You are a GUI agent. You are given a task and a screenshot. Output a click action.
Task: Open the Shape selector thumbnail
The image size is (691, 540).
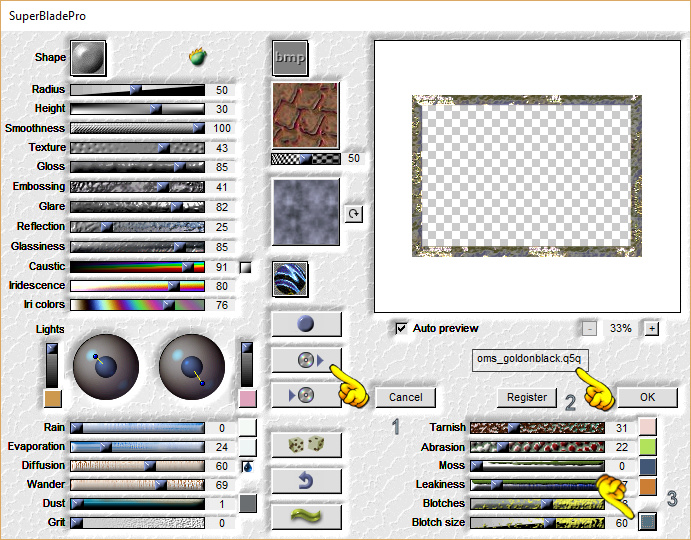pos(88,58)
